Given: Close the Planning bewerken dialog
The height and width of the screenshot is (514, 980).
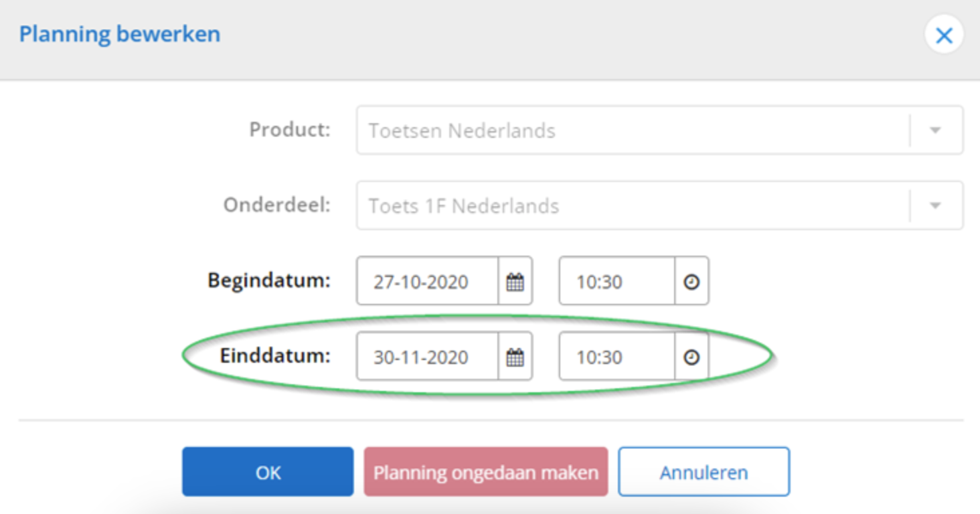Looking at the screenshot, I should [x=944, y=35].
